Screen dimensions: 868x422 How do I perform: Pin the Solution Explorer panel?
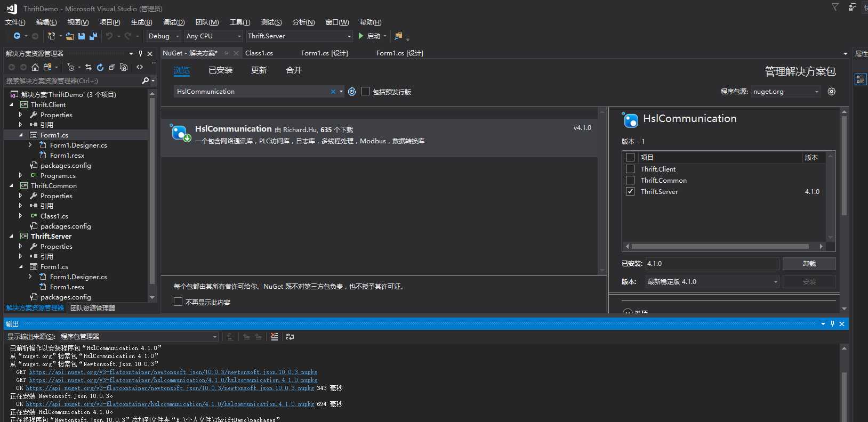coord(140,53)
